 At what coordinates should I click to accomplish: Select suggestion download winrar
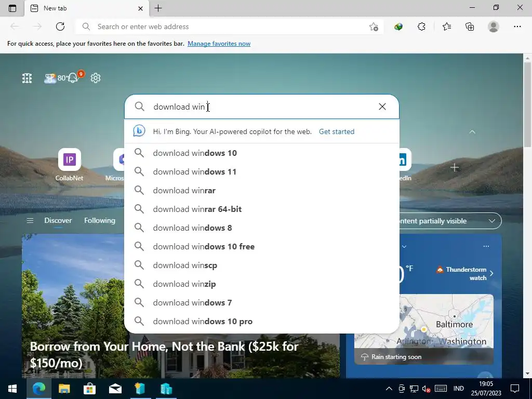[x=262, y=190]
